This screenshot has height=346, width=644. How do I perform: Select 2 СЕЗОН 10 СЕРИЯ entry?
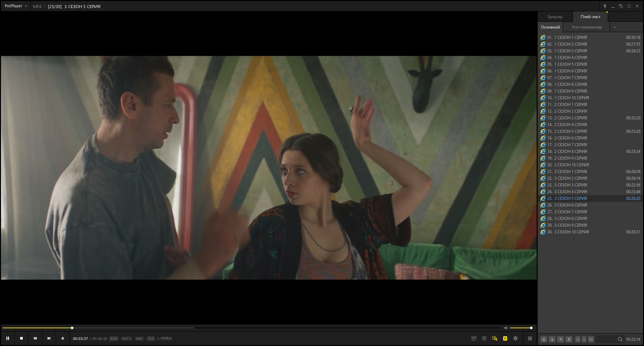590,165
